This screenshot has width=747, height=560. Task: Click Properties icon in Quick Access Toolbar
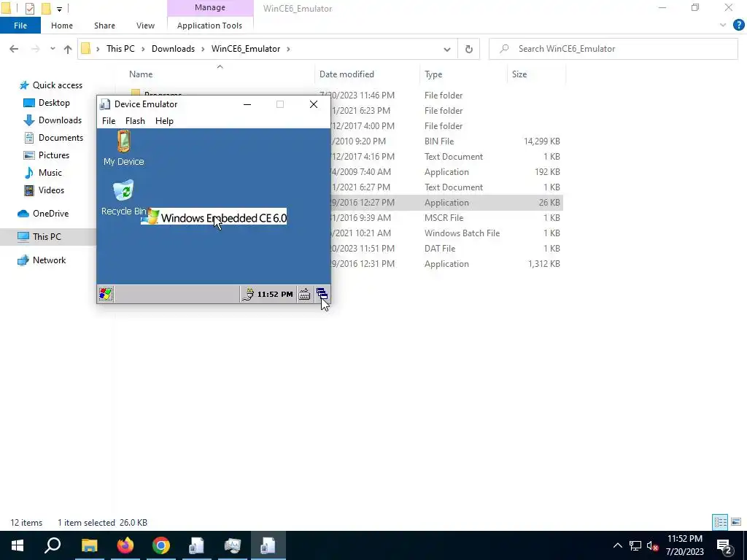(29, 9)
